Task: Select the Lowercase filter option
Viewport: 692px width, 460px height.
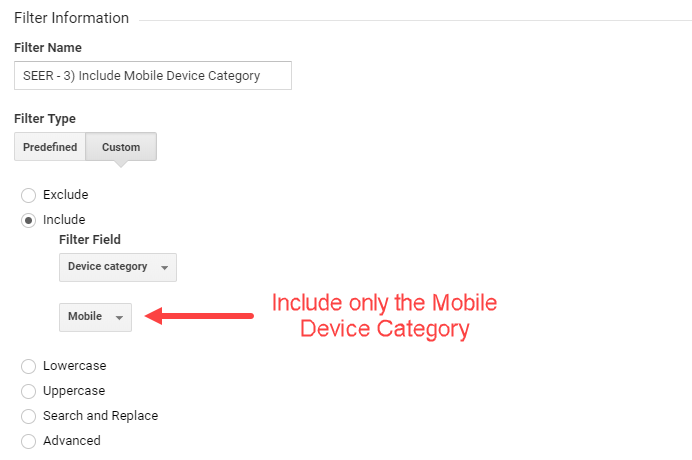Action: pyautogui.click(x=28, y=367)
